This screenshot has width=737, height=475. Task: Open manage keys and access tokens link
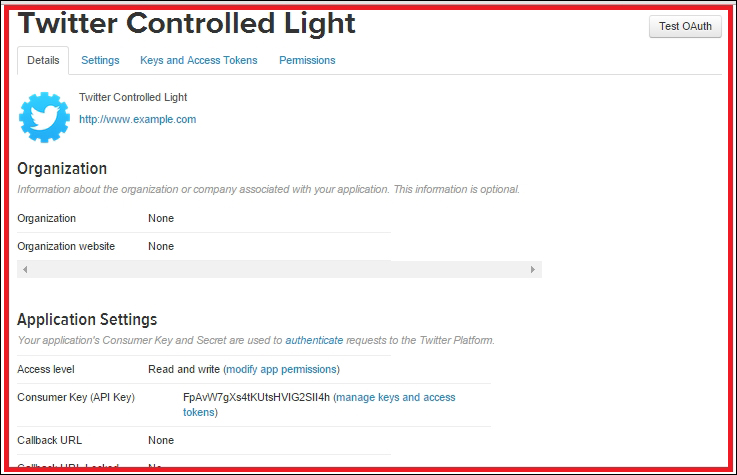320,405
